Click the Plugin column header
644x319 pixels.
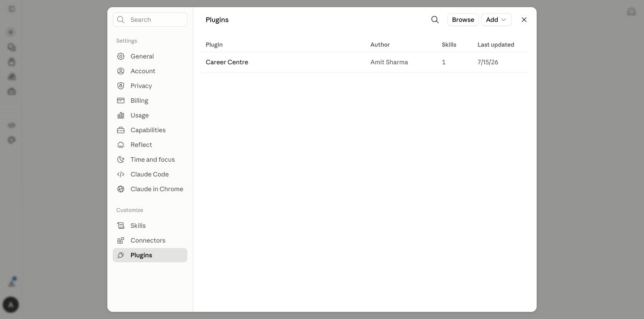214,45
